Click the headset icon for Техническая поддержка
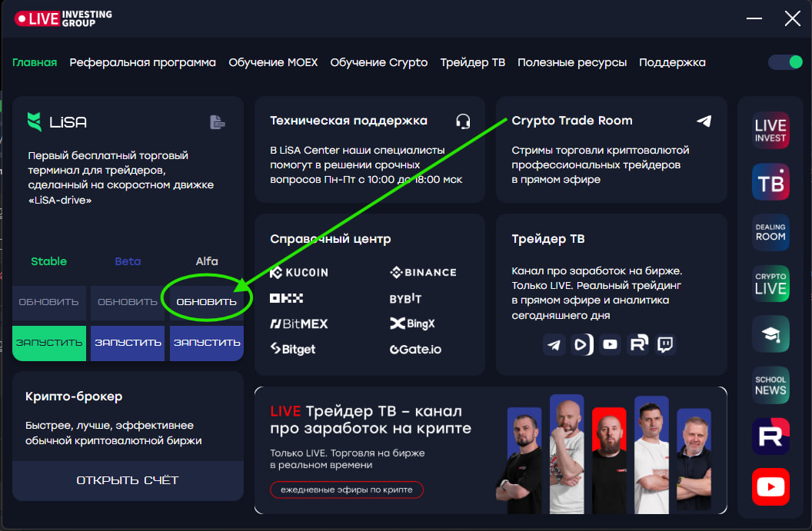The height and width of the screenshot is (531, 812). [463, 121]
